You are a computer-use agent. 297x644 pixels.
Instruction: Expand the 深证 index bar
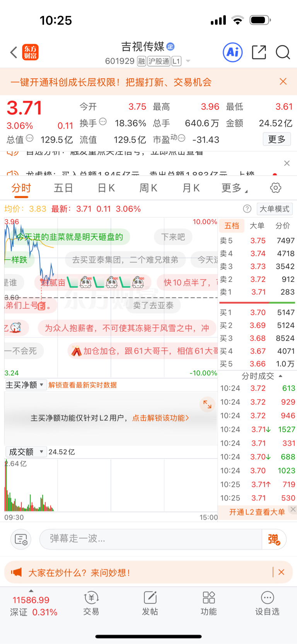point(34,604)
